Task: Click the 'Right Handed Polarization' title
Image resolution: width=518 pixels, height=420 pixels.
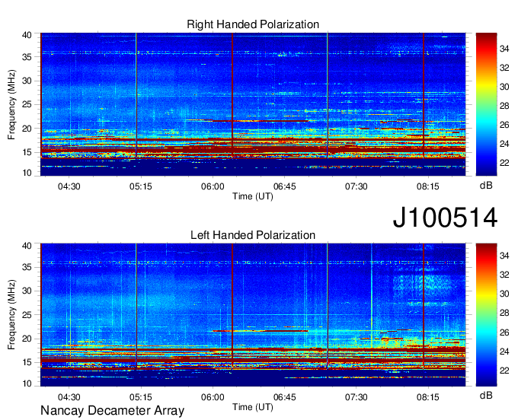Action: (253, 24)
